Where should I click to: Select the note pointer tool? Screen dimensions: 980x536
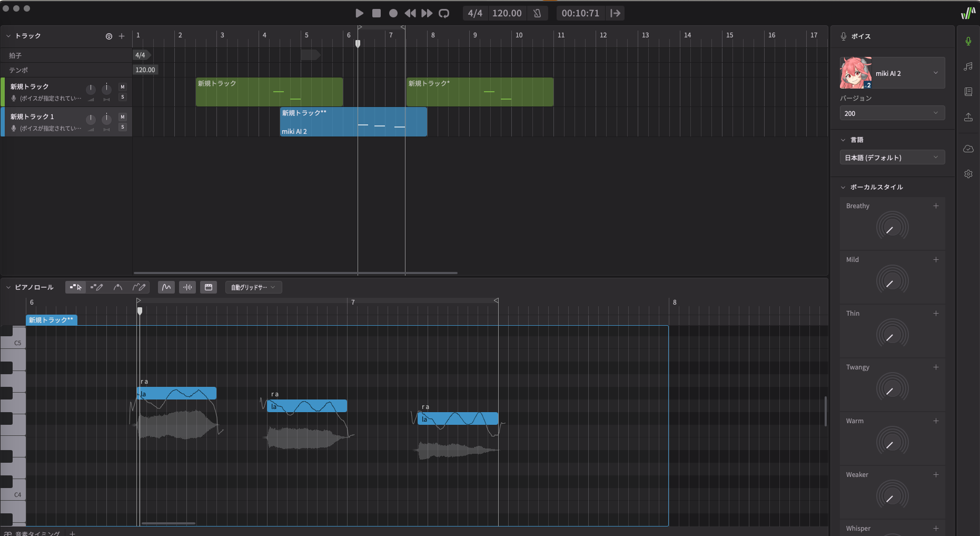coord(76,287)
